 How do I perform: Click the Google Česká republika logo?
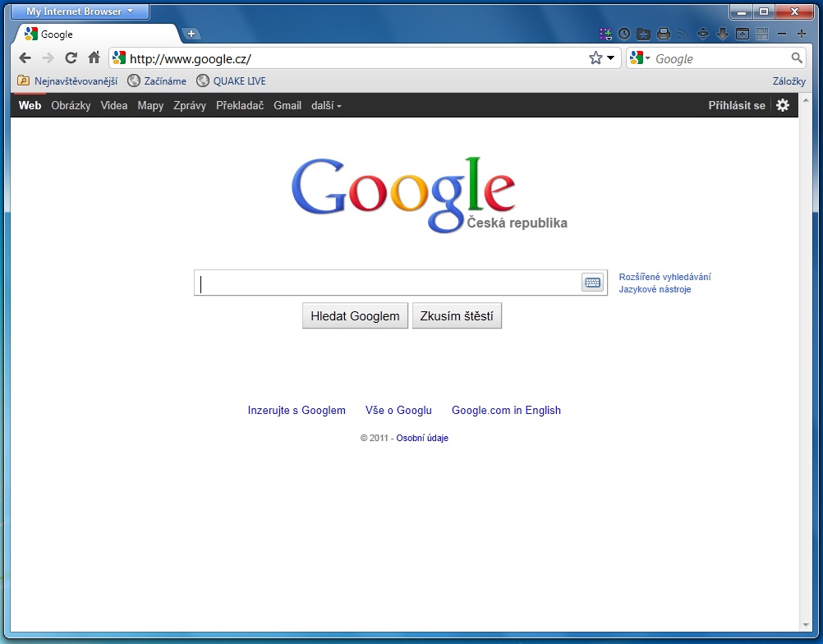point(429,195)
